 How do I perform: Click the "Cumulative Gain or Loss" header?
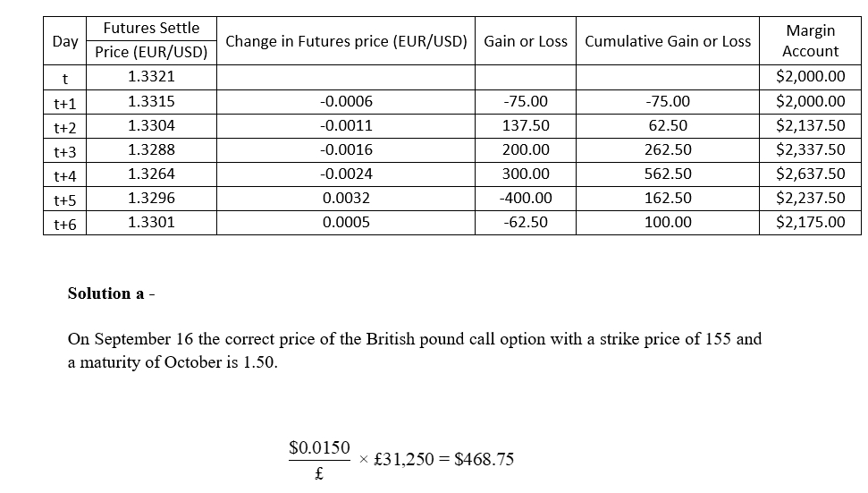[x=668, y=41]
